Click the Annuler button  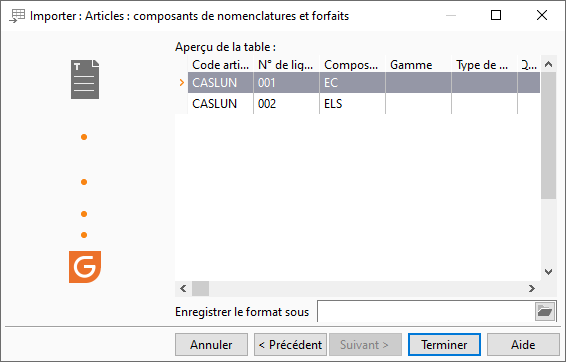[x=211, y=345]
